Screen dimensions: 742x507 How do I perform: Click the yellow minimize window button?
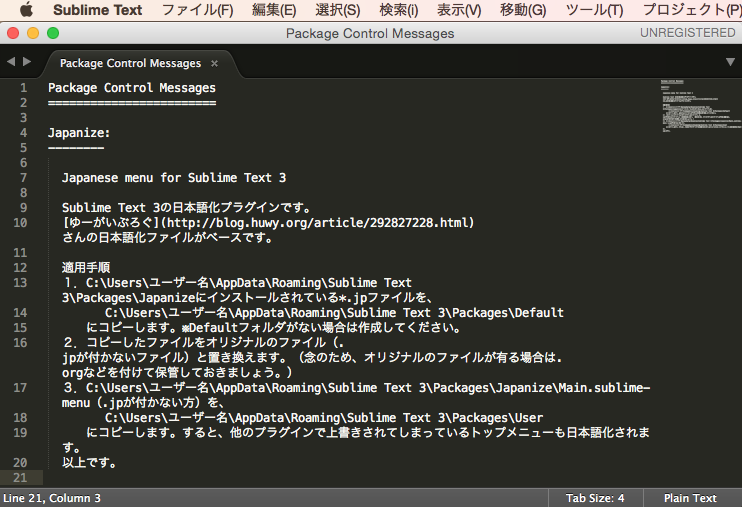tap(33, 33)
